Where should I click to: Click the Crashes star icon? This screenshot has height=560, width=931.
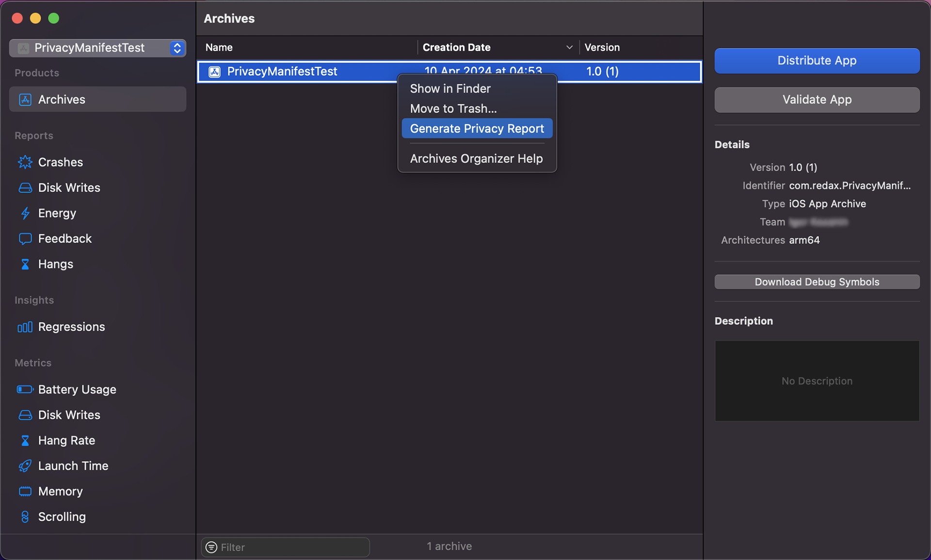(x=25, y=162)
